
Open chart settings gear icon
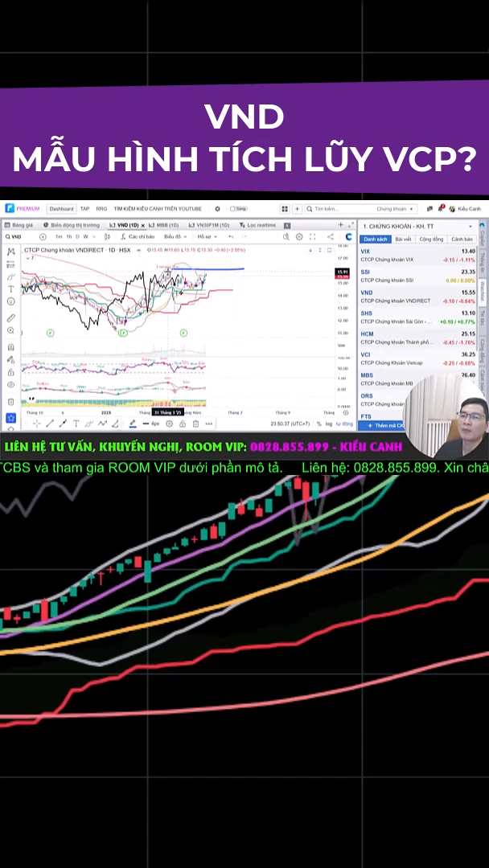299,236
